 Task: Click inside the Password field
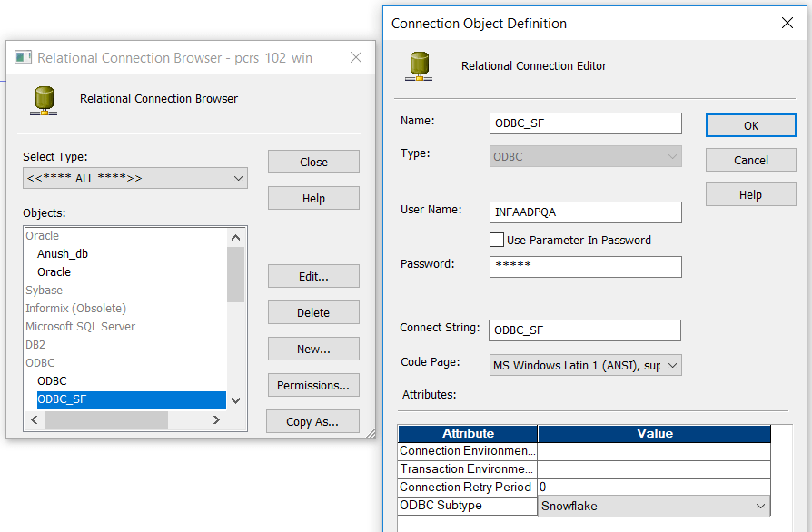(x=585, y=266)
